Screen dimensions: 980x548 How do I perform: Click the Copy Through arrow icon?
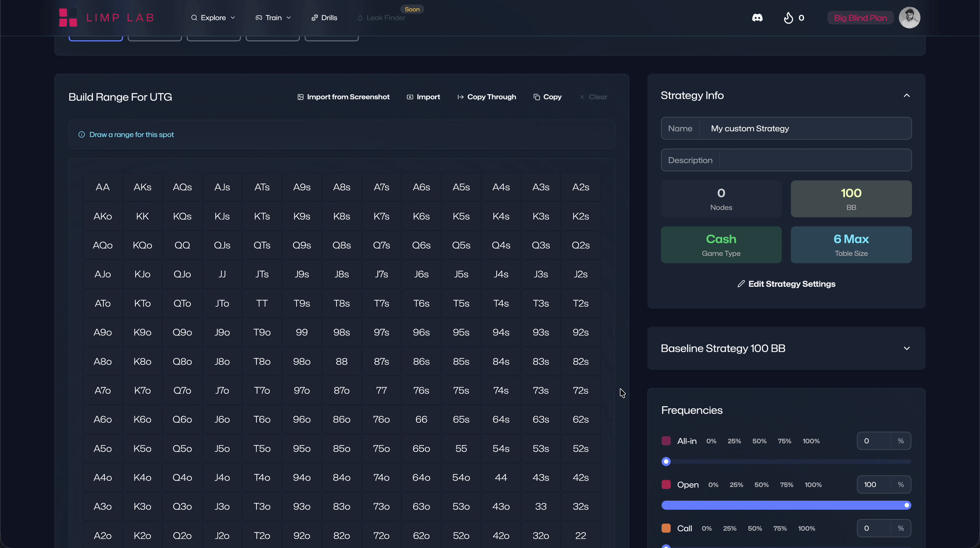coord(460,97)
